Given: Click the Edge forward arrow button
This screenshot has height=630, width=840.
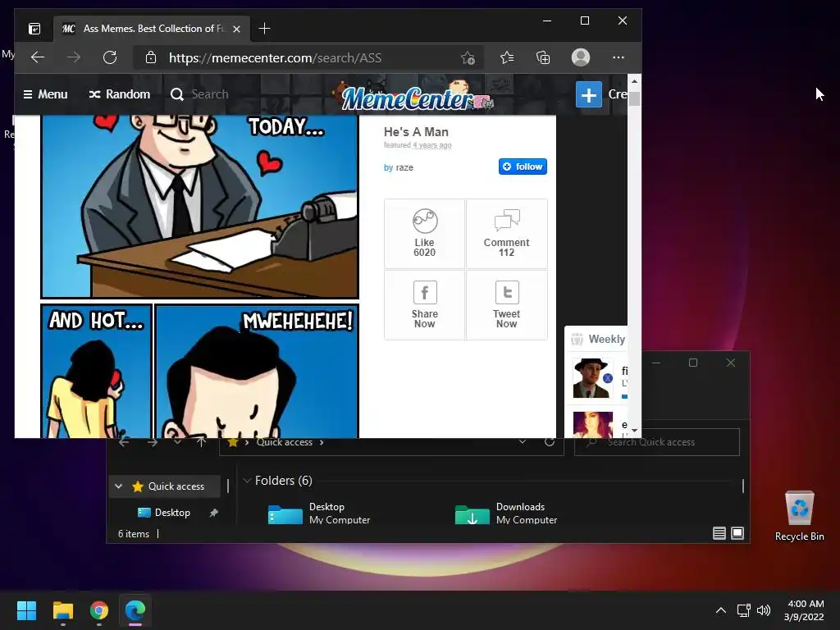Looking at the screenshot, I should coord(73,57).
